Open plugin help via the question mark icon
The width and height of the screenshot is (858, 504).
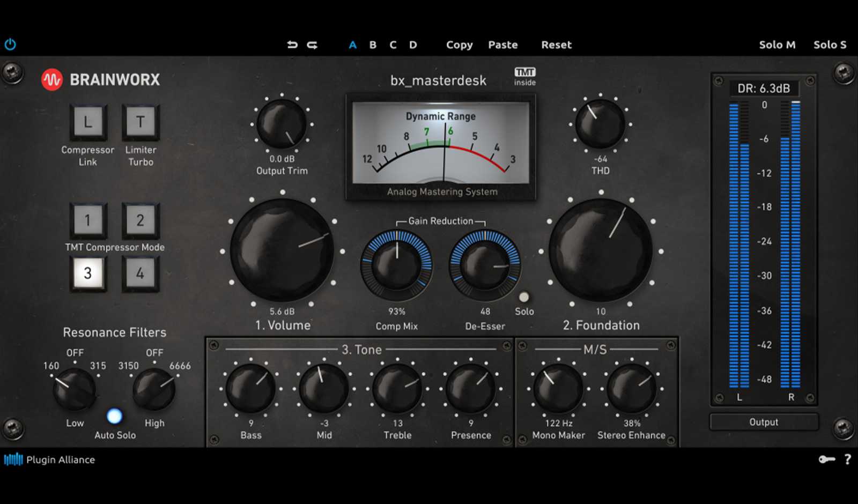(x=848, y=460)
